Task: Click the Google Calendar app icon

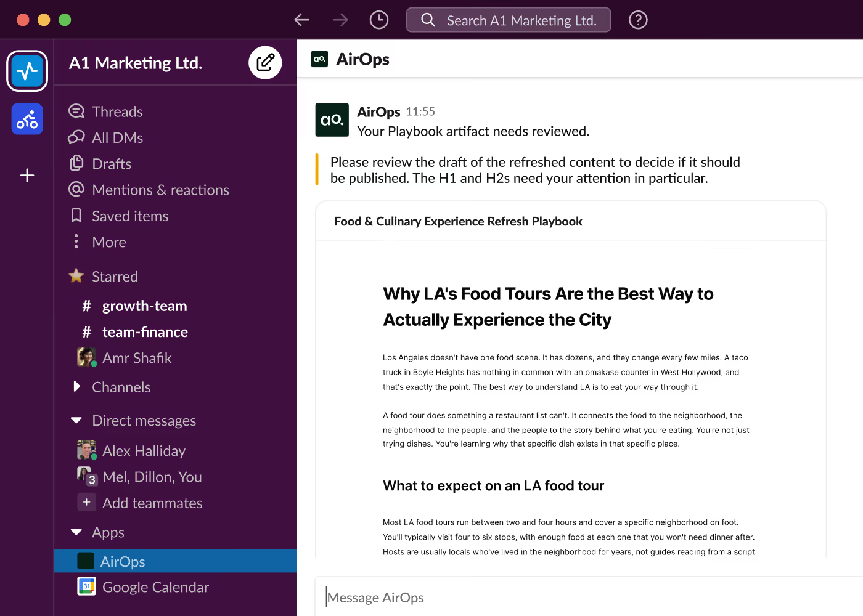Action: coord(86,586)
